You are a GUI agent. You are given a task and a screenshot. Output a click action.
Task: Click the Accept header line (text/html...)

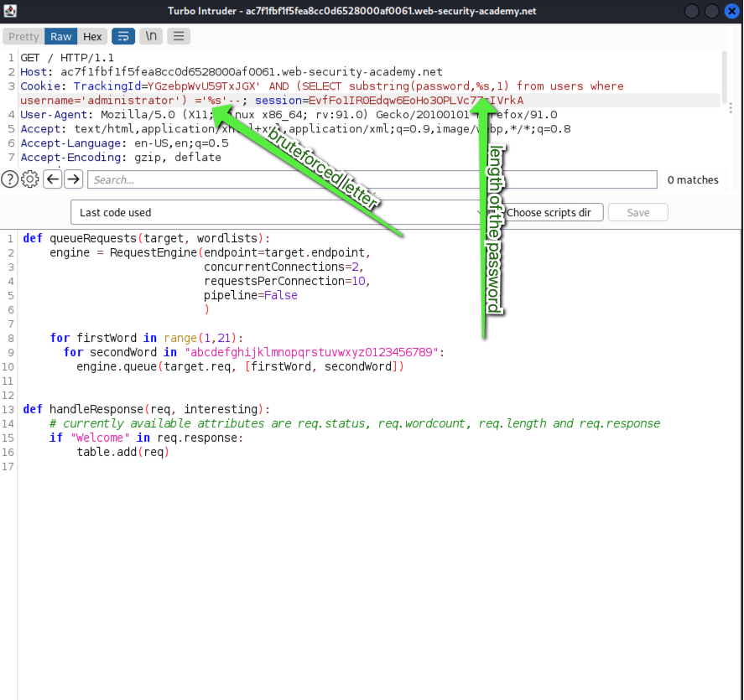click(x=295, y=129)
